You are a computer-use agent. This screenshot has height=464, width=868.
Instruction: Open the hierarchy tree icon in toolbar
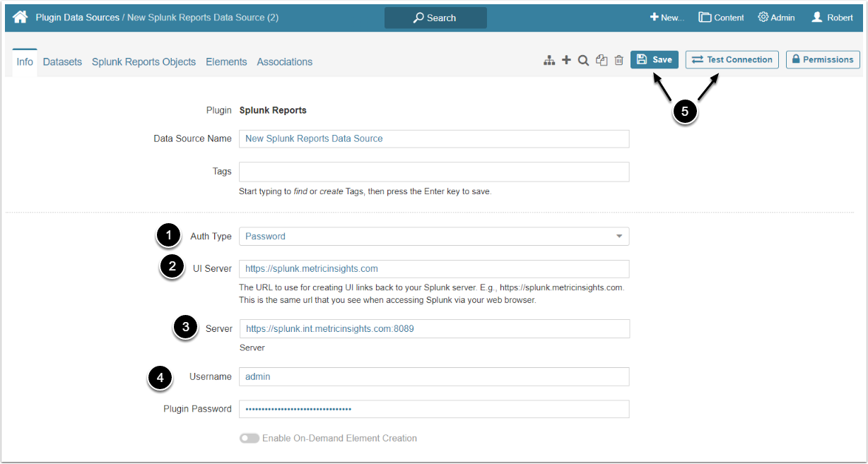(549, 61)
